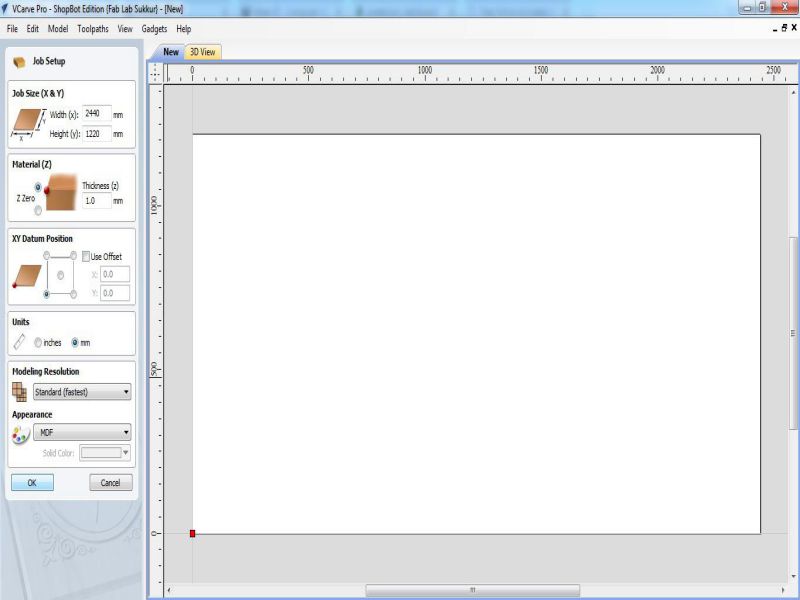Select bottom-left XY datum position
This screenshot has width=800, height=600.
[x=46, y=294]
